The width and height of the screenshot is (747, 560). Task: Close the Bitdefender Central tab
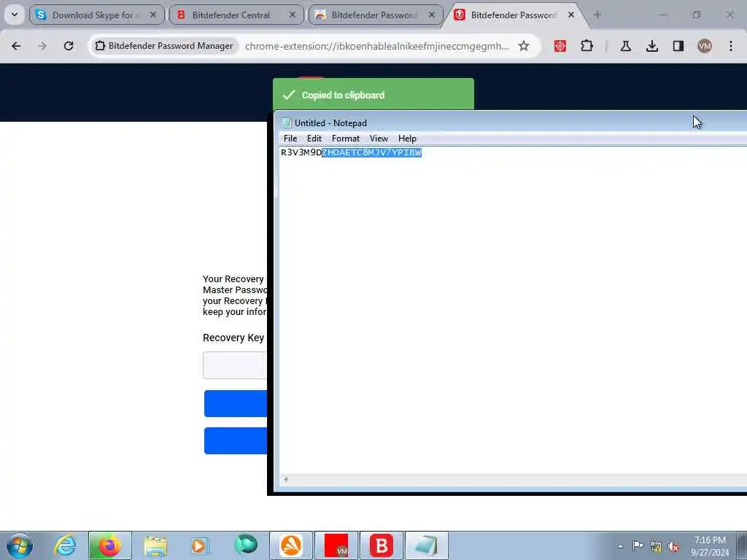point(293,15)
